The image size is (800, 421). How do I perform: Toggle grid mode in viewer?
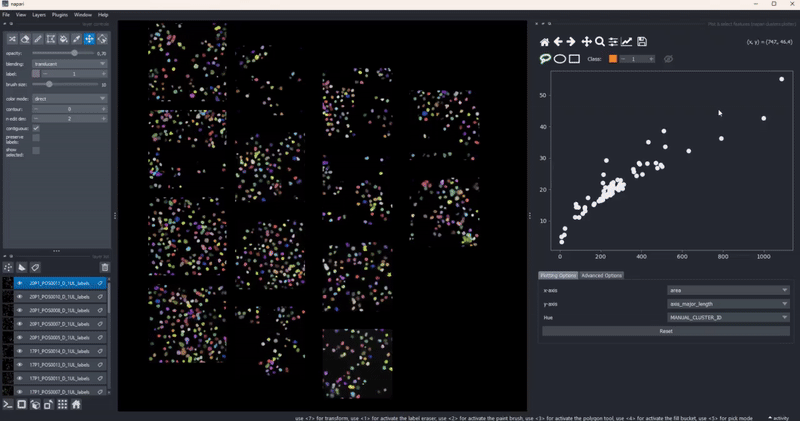pos(62,405)
